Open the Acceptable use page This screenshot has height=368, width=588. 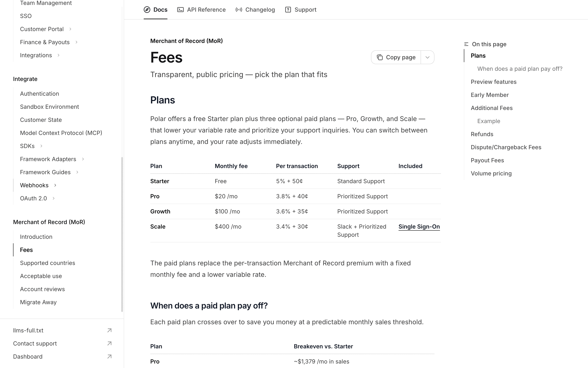[41, 276]
